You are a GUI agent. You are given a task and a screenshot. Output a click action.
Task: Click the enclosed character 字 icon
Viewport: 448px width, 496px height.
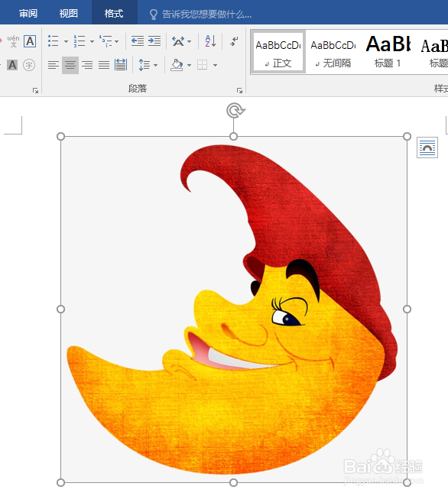(29, 65)
